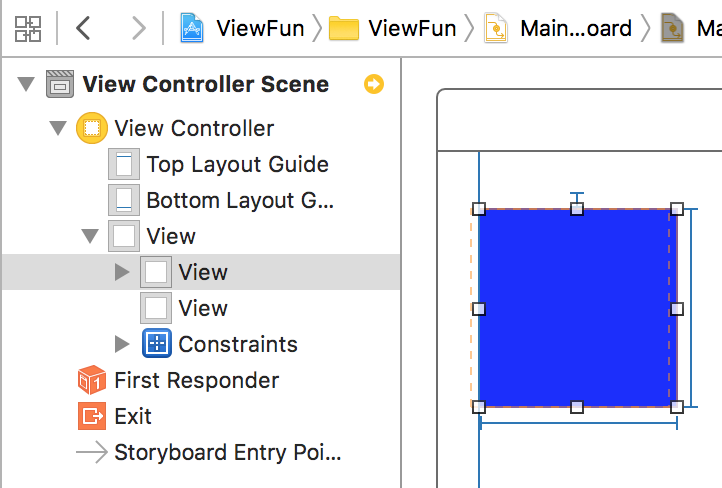Click the bottom-right resize handle of blue view
This screenshot has height=488, width=722.
pyautogui.click(x=677, y=407)
